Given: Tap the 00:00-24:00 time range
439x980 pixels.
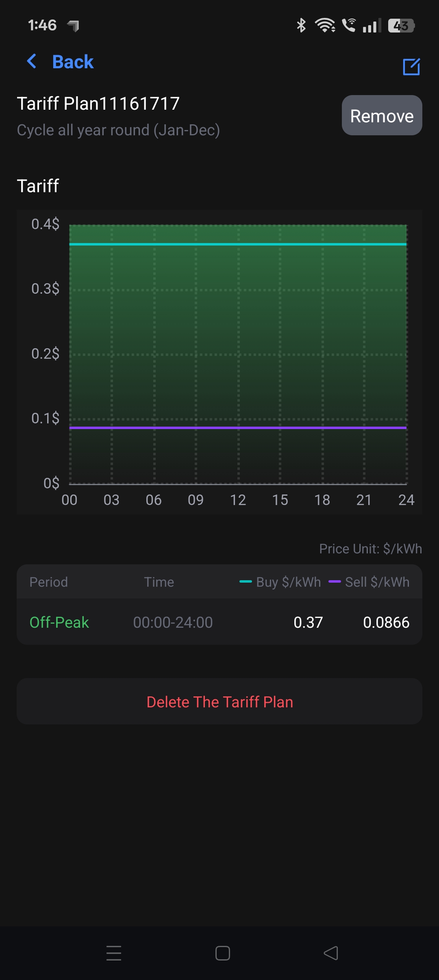Looking at the screenshot, I should (x=173, y=622).
